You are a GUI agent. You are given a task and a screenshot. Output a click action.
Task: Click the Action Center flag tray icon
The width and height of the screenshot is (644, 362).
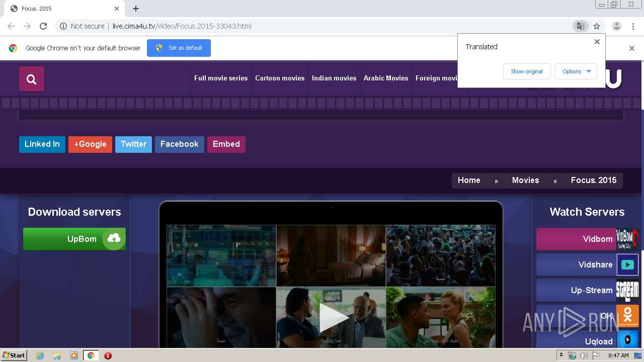596,355
